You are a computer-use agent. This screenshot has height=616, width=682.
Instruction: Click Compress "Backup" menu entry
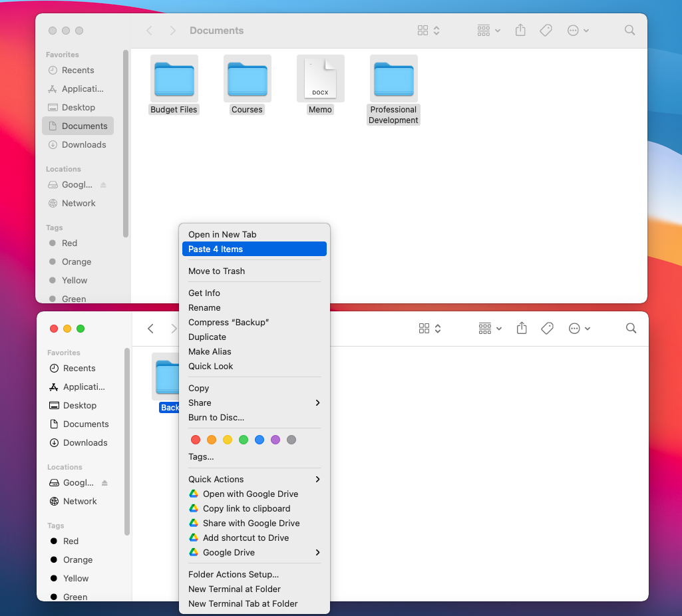tap(228, 323)
